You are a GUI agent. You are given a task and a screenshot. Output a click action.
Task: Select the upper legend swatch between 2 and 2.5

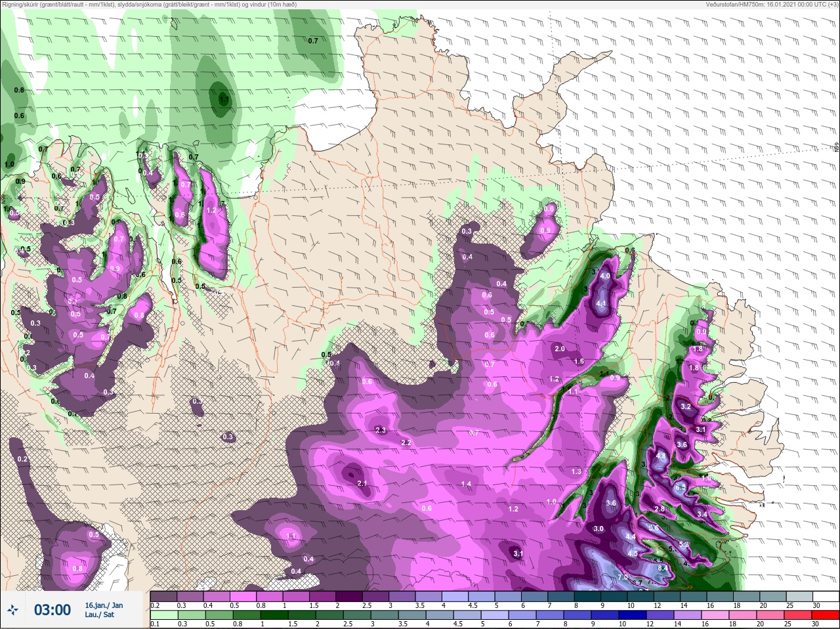pyautogui.click(x=350, y=596)
